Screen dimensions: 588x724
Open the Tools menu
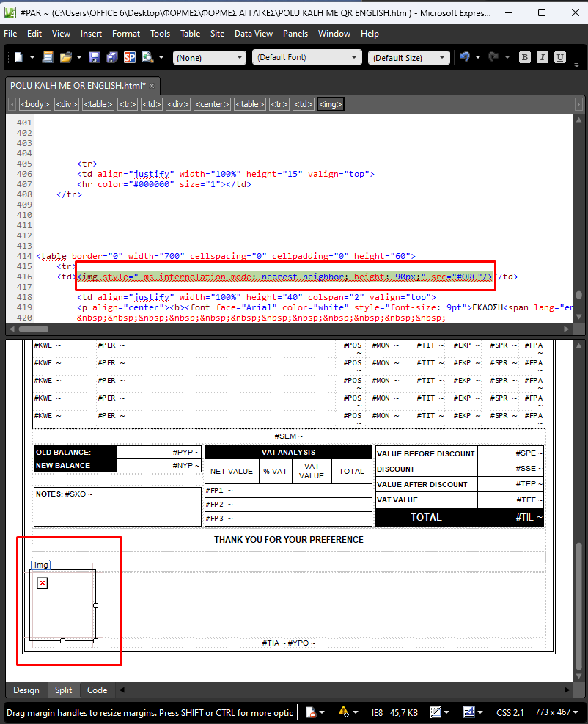tap(160, 34)
